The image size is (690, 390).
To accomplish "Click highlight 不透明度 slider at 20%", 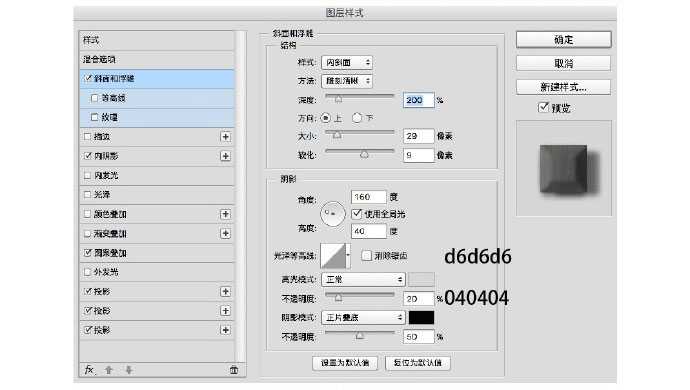I will (360, 297).
